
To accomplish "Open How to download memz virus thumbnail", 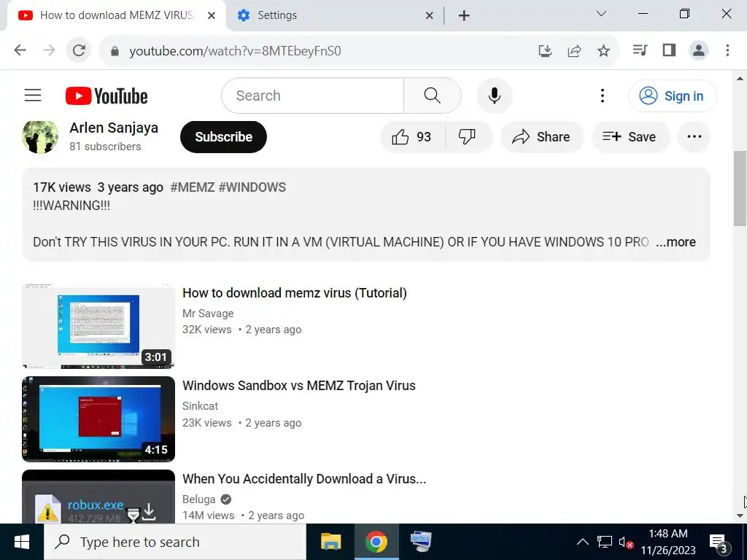I will pos(98,326).
